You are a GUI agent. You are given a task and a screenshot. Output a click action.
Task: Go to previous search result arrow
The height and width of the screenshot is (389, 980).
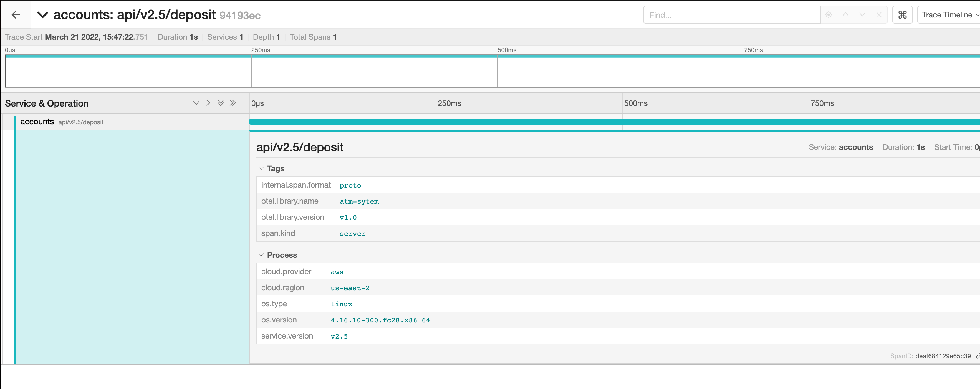click(845, 15)
